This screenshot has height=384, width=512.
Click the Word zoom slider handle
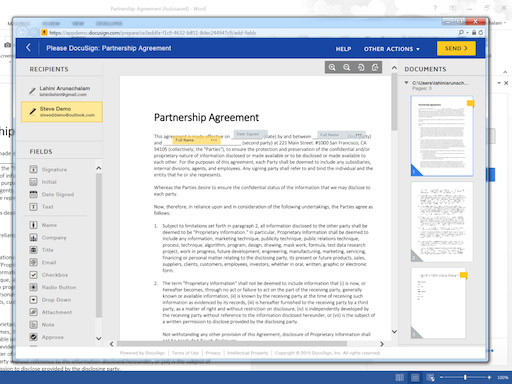[465, 377]
